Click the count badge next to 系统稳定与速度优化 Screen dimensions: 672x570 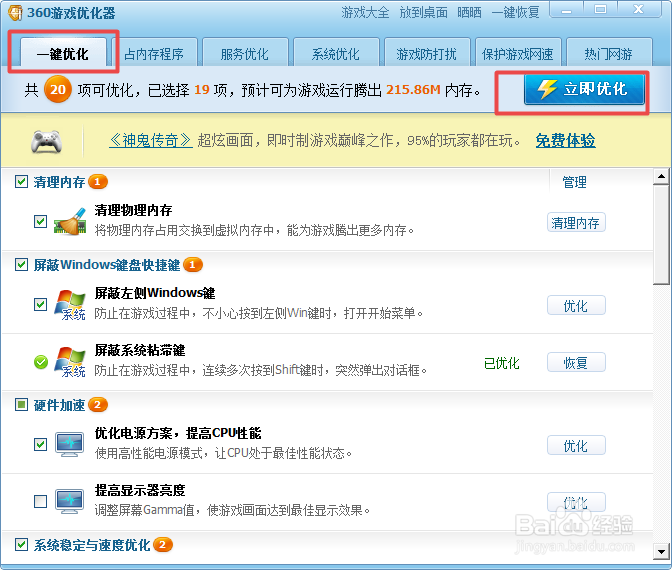tap(163, 545)
